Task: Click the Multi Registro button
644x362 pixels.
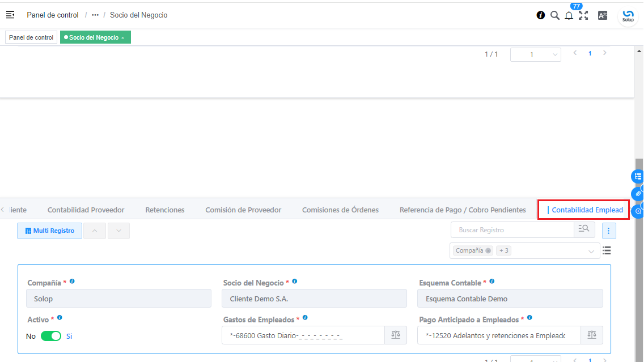Action: 50,231
